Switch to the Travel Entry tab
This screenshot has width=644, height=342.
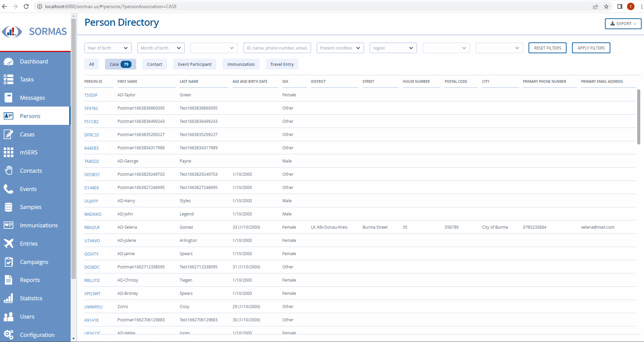[282, 64]
